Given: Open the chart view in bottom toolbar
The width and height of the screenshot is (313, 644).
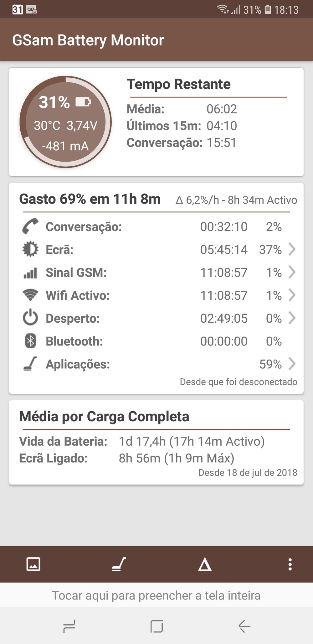Looking at the screenshot, I should 33,564.
